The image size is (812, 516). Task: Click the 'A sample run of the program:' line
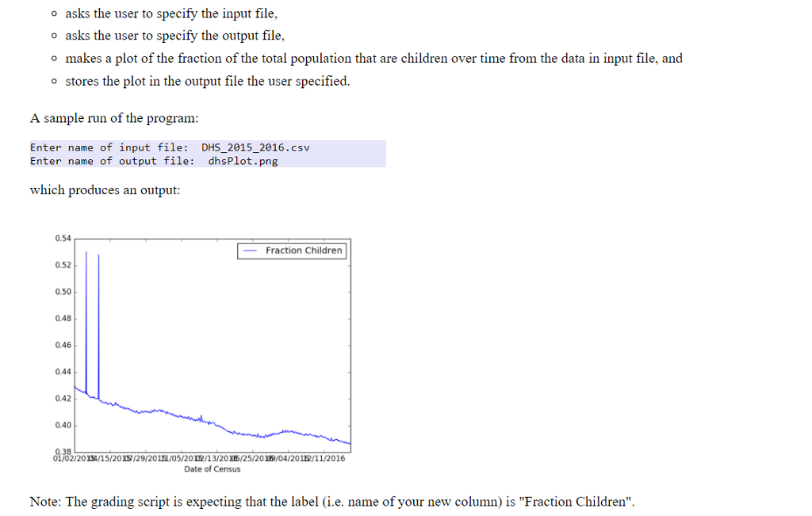coord(113,118)
